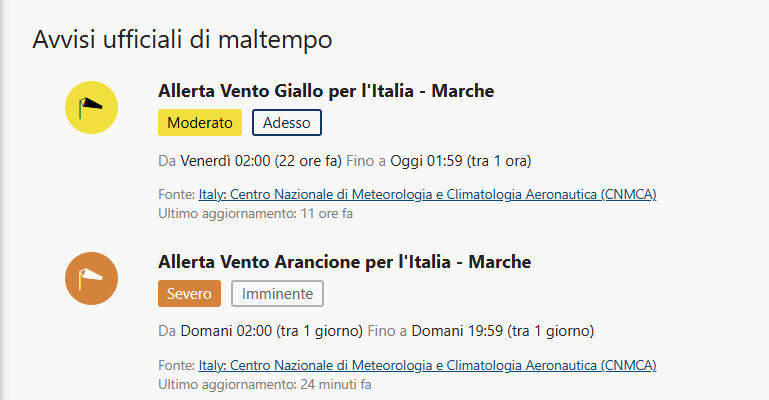Click the 'Fonte:' label in yellow alert
The image size is (769, 400).
176,194
